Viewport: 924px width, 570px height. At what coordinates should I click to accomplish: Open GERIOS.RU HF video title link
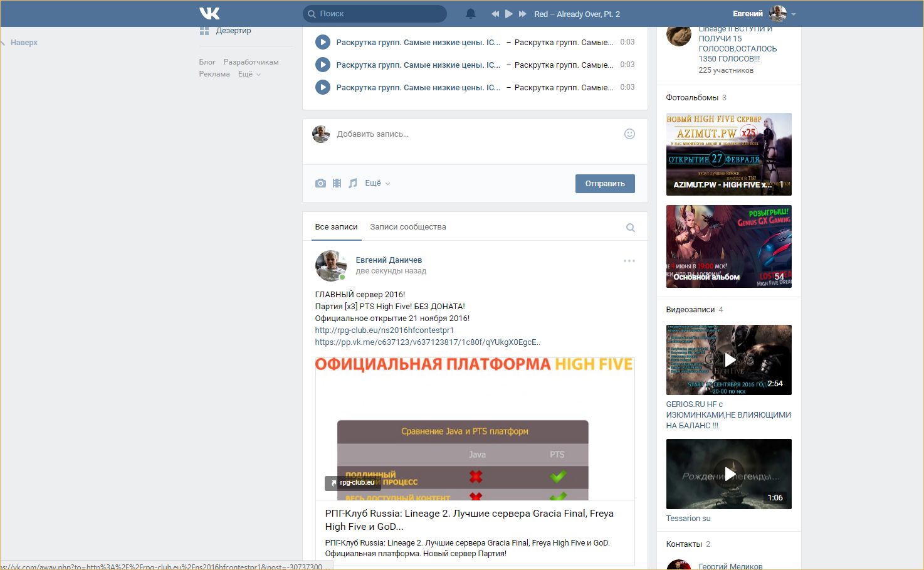click(x=728, y=414)
